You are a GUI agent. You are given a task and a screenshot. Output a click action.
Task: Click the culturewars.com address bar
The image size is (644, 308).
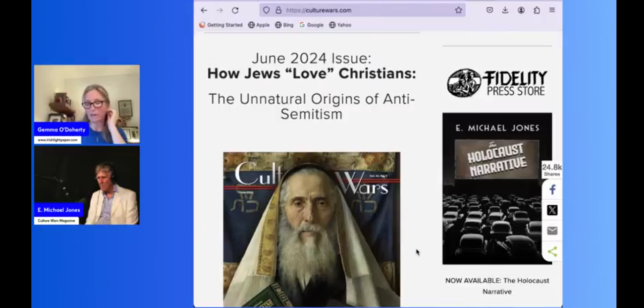click(x=362, y=10)
